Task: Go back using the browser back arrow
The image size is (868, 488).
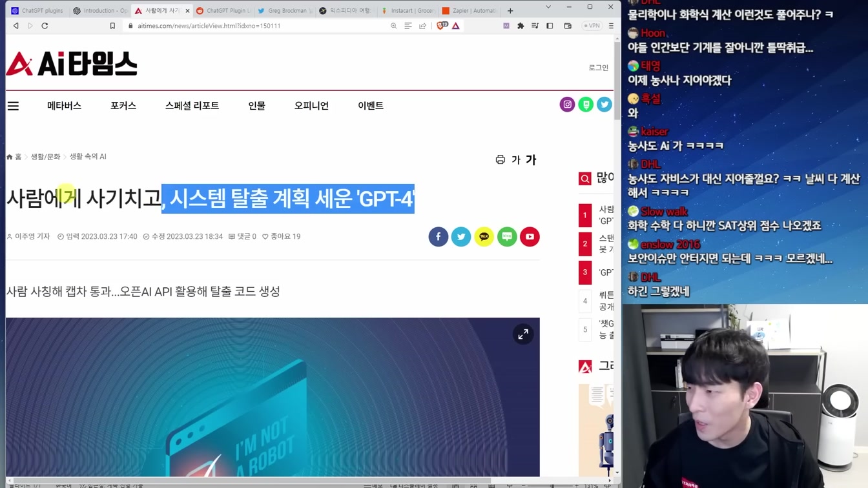Action: click(x=15, y=26)
